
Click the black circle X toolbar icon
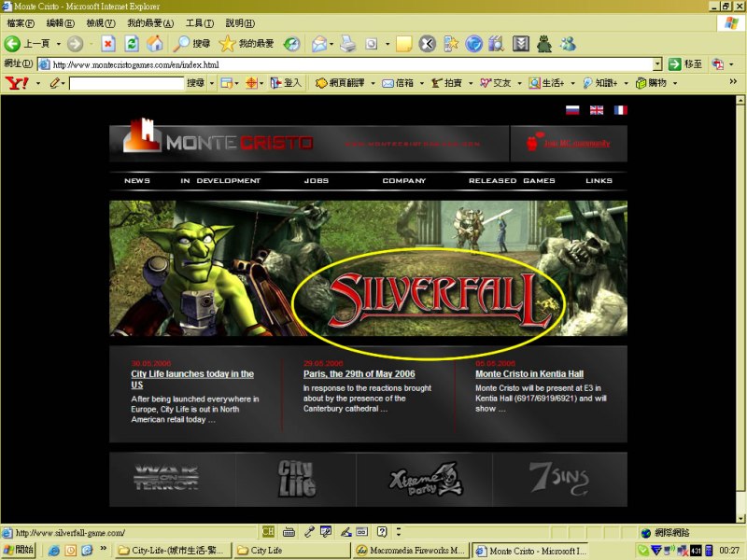coord(428,44)
